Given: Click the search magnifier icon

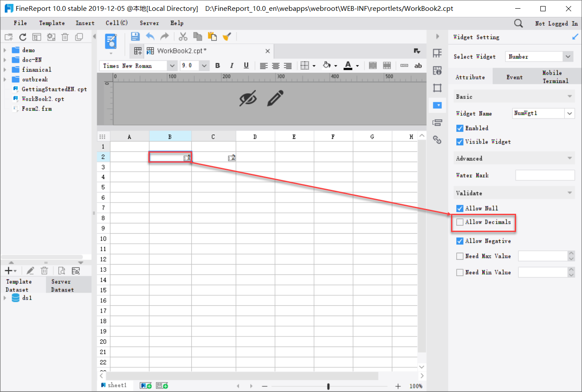Looking at the screenshot, I should tap(518, 23).
